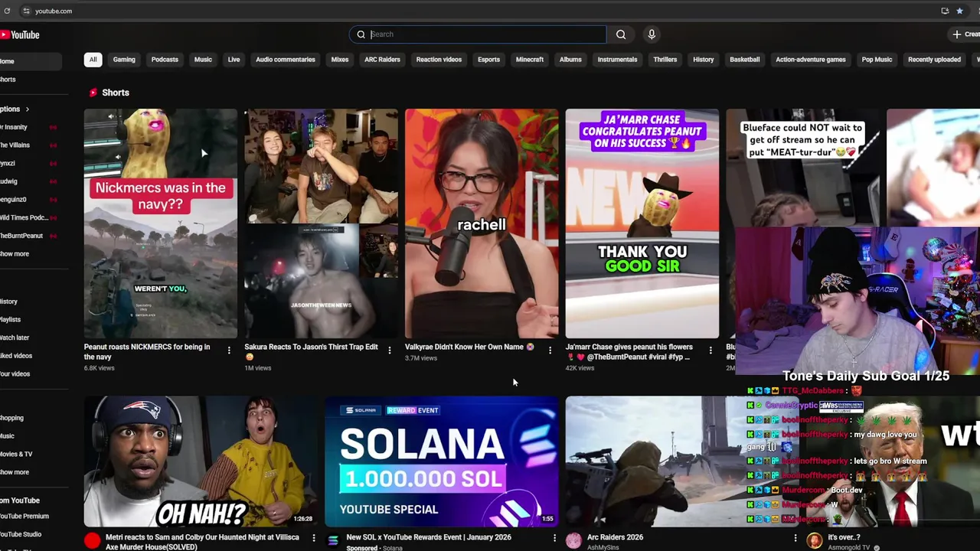The height and width of the screenshot is (551, 980).
Task: Open Wild Times Podcast subscription
Action: [24, 217]
